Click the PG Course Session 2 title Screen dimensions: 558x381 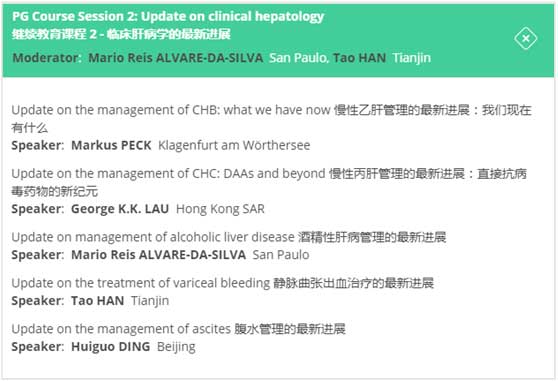168,16
